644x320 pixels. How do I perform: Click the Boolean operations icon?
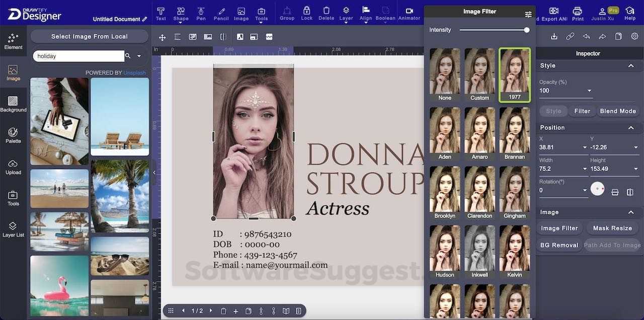coord(385,13)
